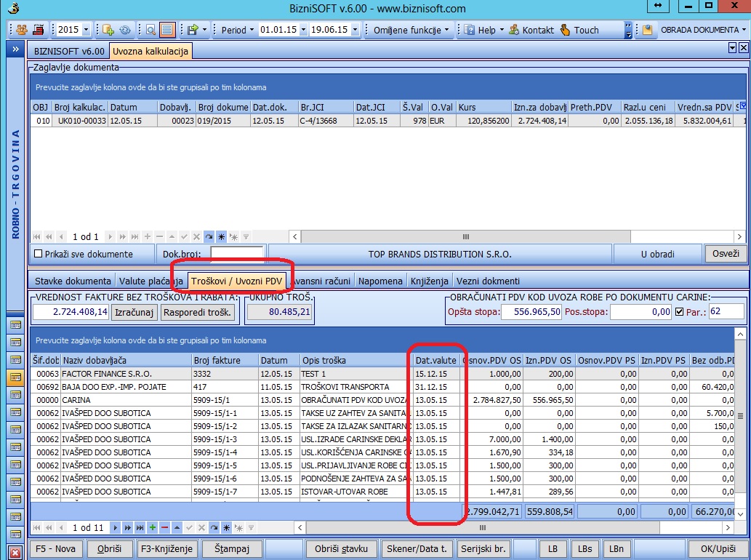Click the red X sidebar icon
The height and width of the screenshot is (560, 751).
(15, 551)
